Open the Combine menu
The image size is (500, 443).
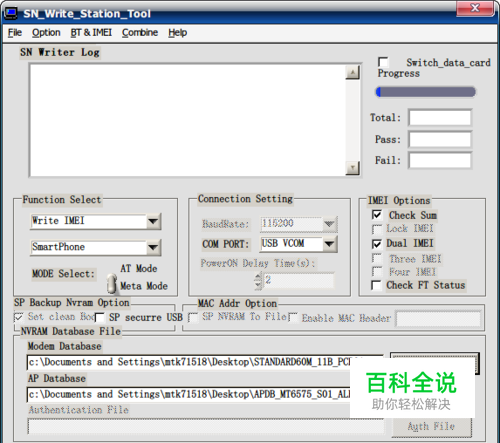coord(140,33)
